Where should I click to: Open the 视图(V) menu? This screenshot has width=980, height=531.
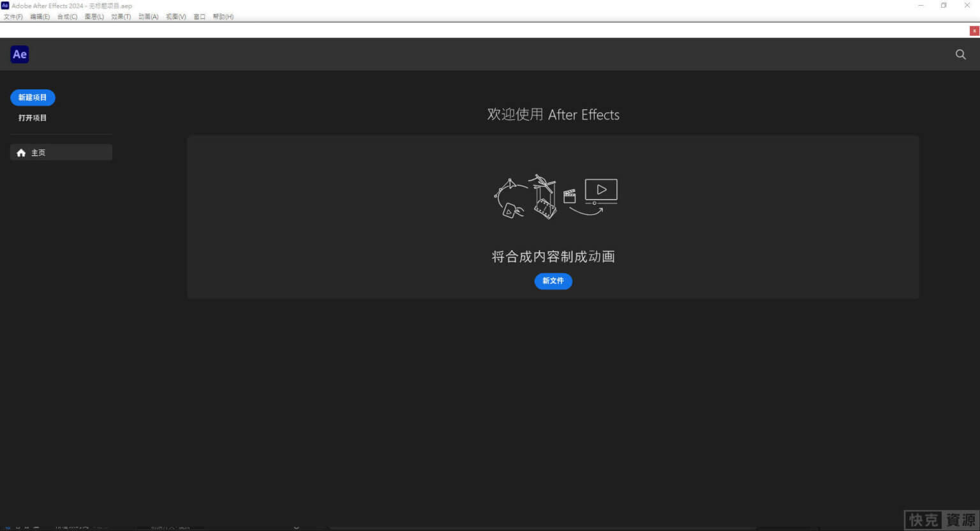coord(176,17)
